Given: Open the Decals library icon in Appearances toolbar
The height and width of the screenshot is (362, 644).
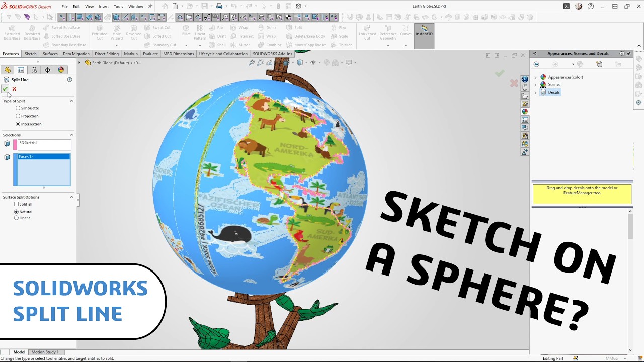Looking at the screenshot, I should coord(599,64).
